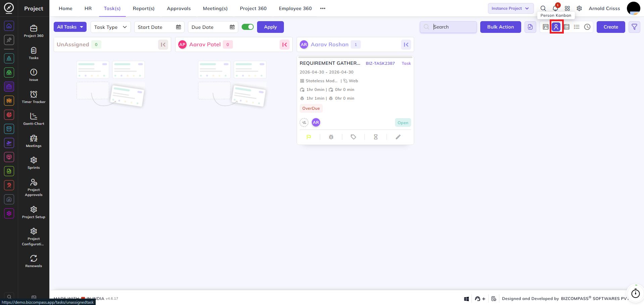Click the Apply button
The width and height of the screenshot is (644, 305).
click(x=270, y=27)
